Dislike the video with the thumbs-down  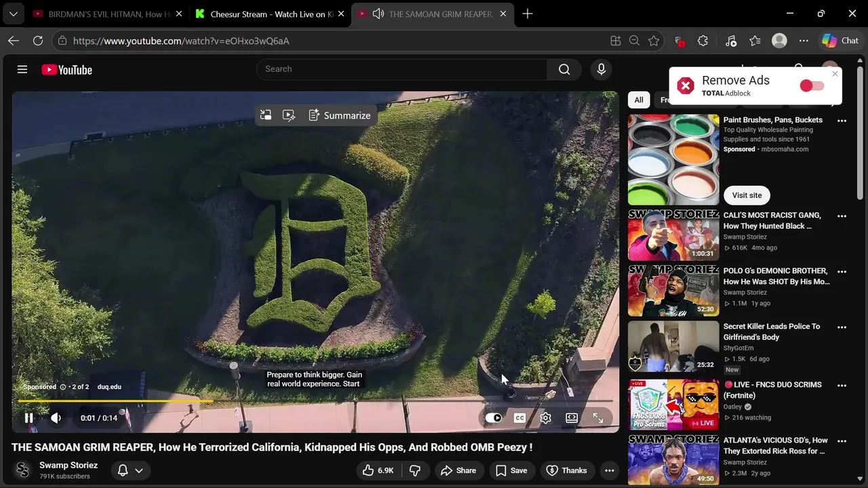coord(415,470)
